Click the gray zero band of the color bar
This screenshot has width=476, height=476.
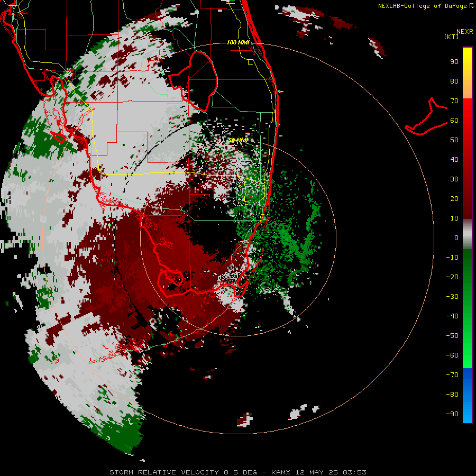coord(467,234)
